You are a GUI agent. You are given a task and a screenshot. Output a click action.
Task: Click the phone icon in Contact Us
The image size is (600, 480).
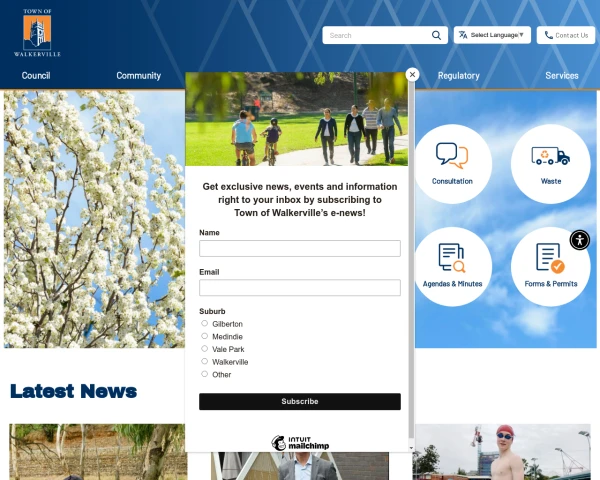pos(548,35)
